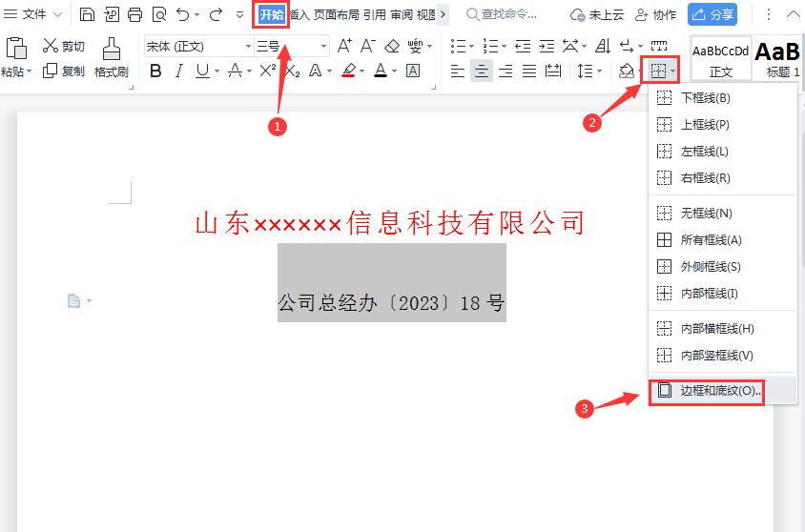Switch to the 开始 tab
Viewport: 805px width, 532px height.
(271, 14)
